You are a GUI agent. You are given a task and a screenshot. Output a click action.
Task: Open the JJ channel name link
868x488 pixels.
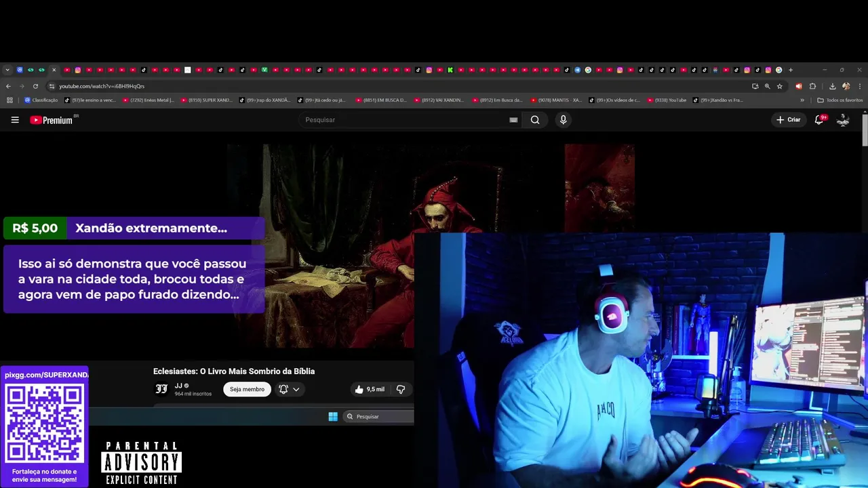click(178, 386)
